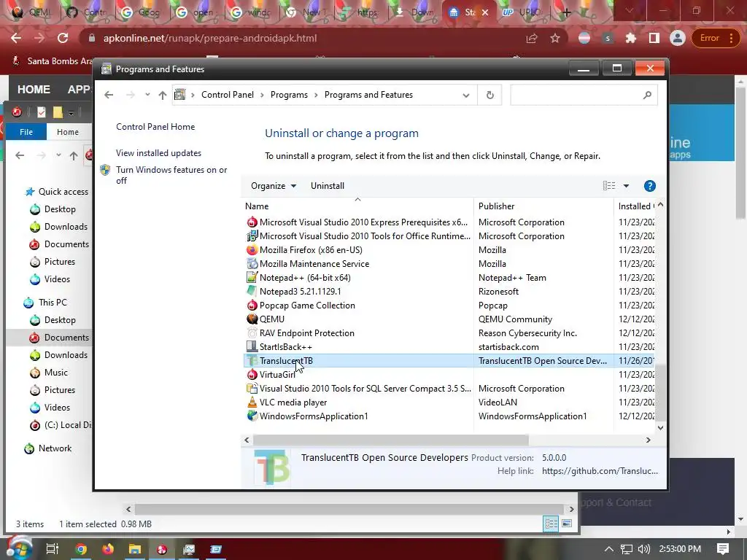
Task: Open the Home ribbon tab in File Explorer
Action: click(x=68, y=132)
